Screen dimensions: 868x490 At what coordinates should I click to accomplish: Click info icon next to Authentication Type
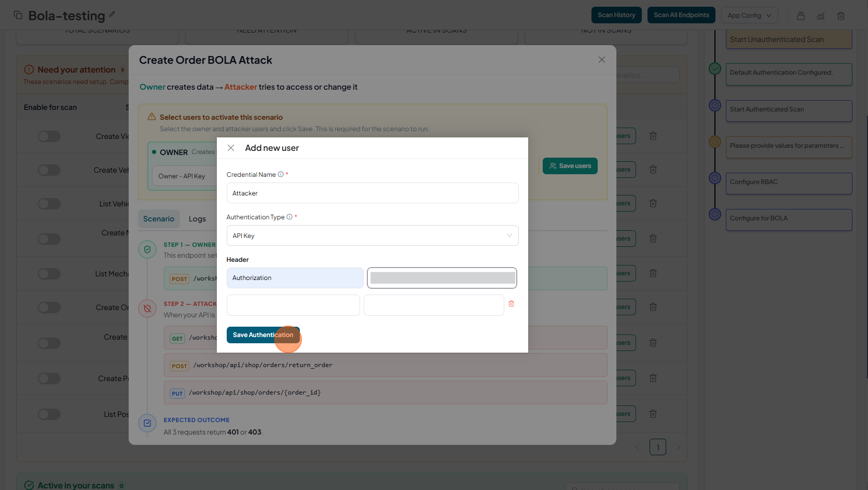[290, 217]
